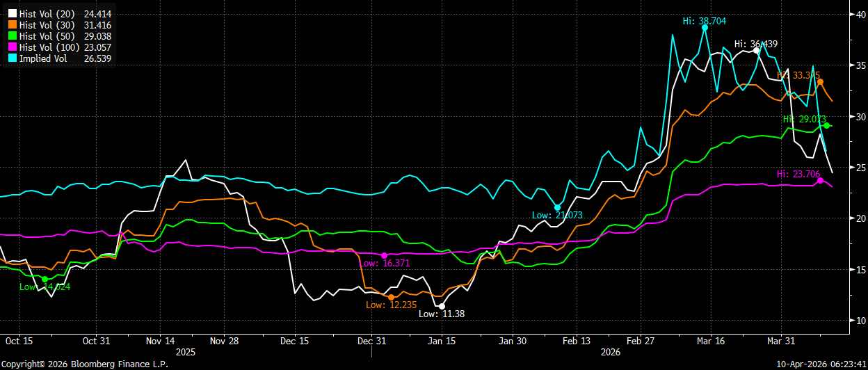Screen dimensions: 868x370
Task: Click the Mar 16 date axis label
Action: coord(710,341)
